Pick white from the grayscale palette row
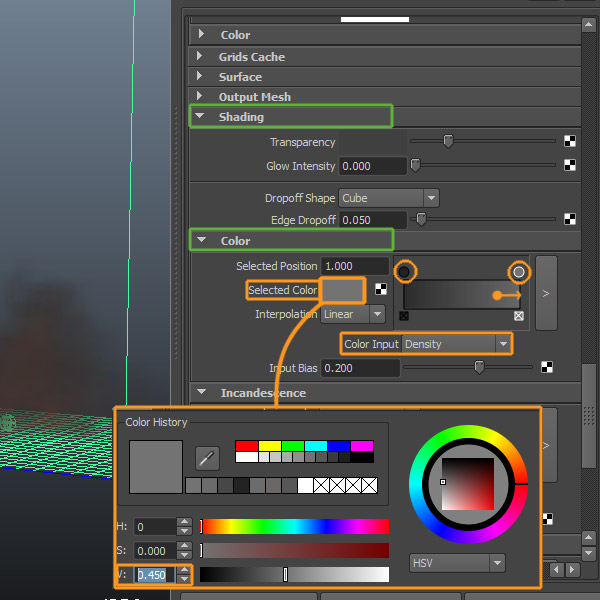This screenshot has width=600, height=600. 247,457
